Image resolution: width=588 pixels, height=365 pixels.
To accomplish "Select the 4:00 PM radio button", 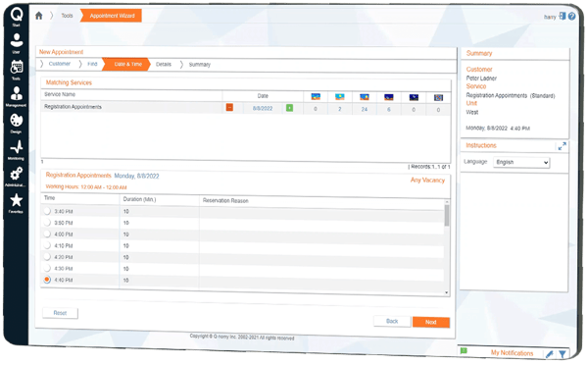I will click(x=47, y=234).
